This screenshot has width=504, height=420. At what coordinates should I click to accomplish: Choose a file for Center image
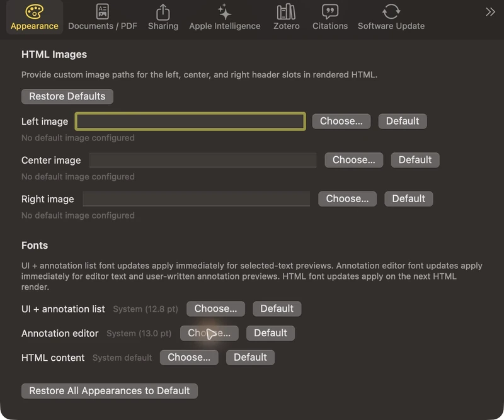click(x=353, y=160)
